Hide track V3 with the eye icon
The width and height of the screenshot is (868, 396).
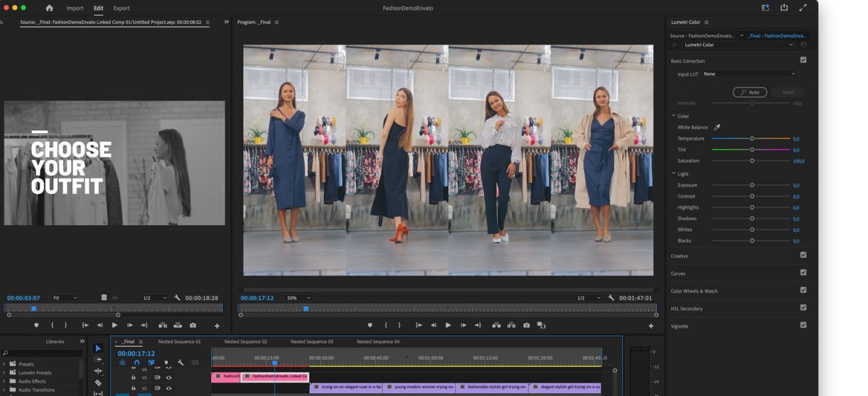point(169,377)
